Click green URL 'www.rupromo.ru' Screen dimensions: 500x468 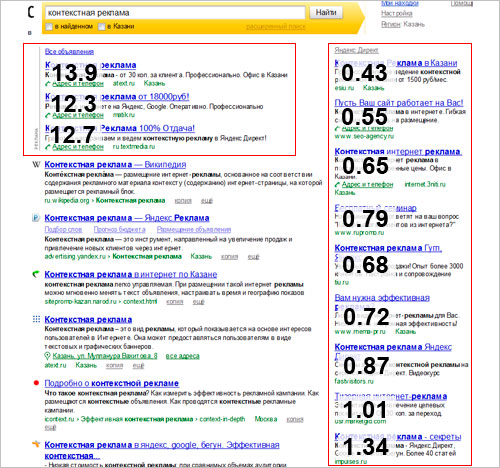tap(359, 233)
